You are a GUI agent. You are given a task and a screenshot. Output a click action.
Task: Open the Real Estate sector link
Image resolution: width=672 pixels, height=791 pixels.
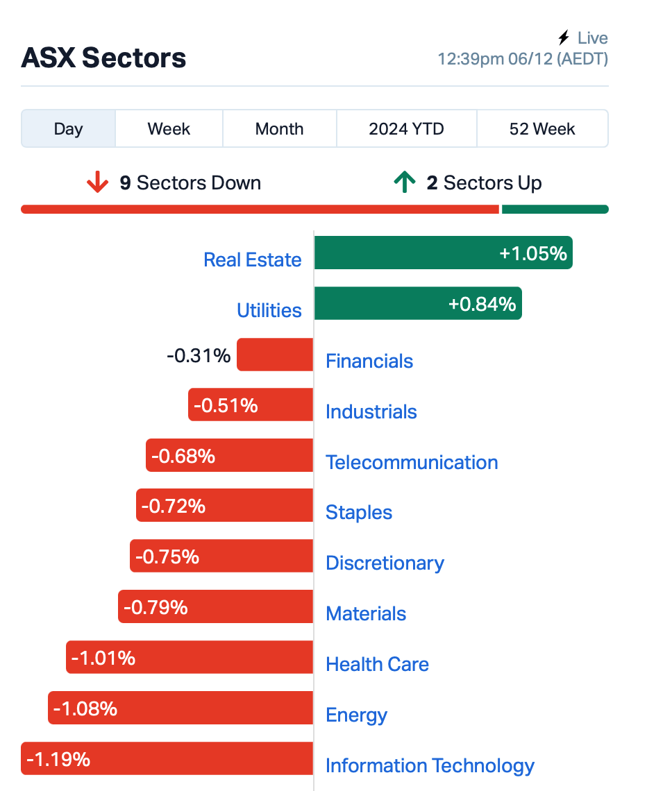pos(253,260)
